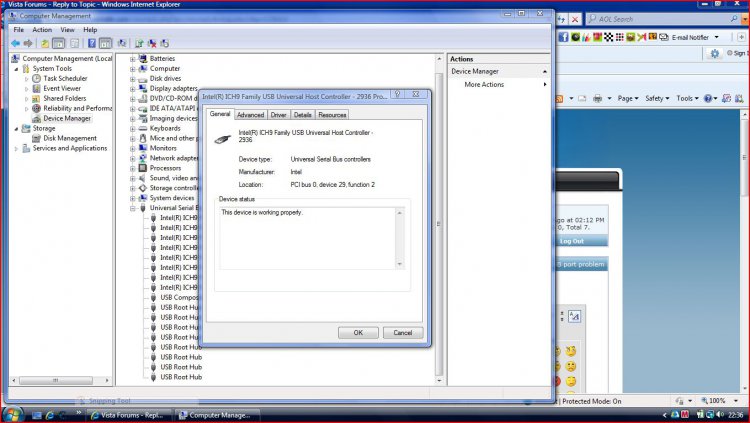750x423 pixels.
Task: Click the gear settings icon in IE toolbar
Action: (715, 54)
